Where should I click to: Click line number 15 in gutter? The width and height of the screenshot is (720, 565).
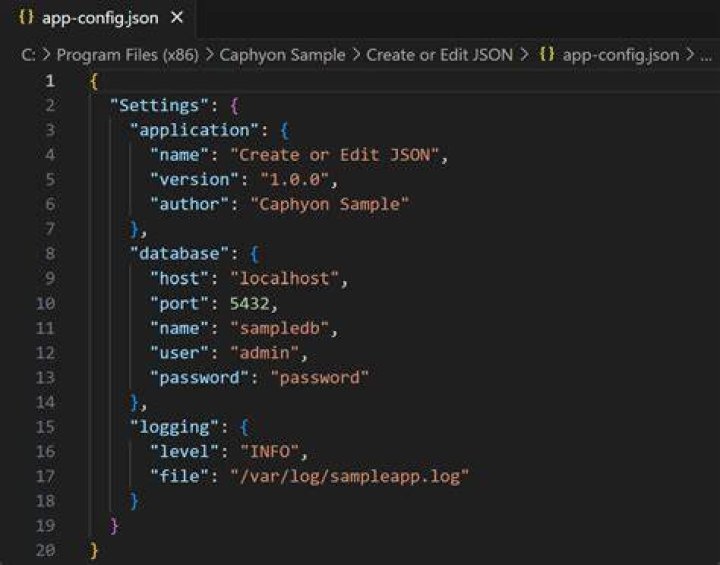pyautogui.click(x=45, y=427)
